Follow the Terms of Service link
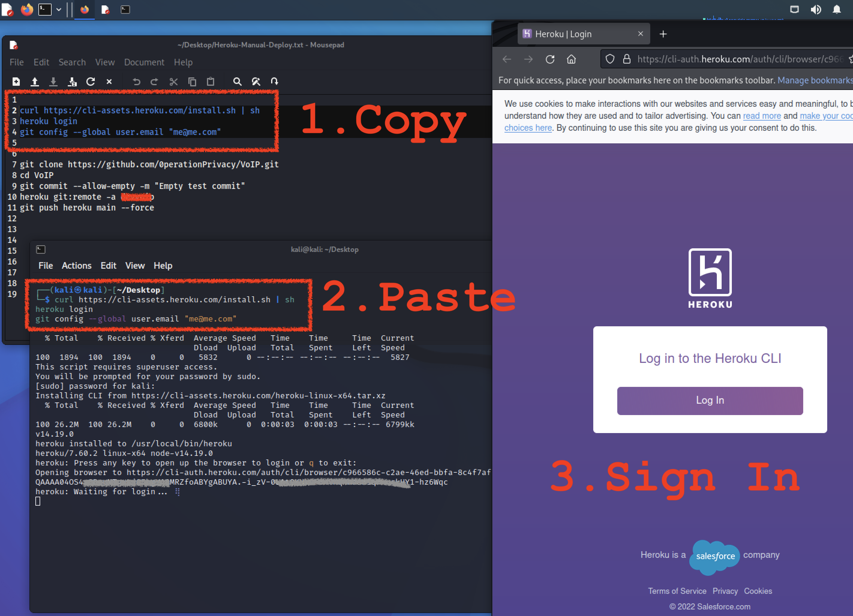Image resolution: width=853 pixels, height=616 pixels. pyautogui.click(x=677, y=591)
